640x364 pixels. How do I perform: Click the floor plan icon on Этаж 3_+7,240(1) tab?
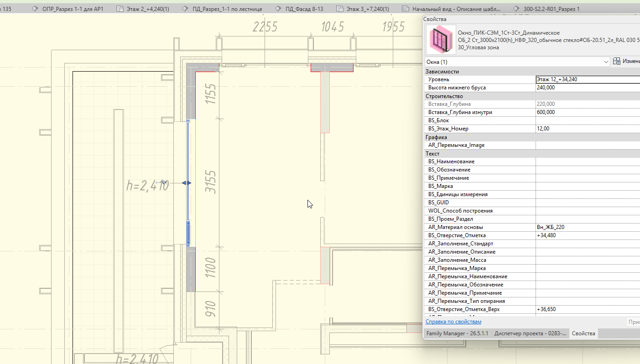[339, 9]
